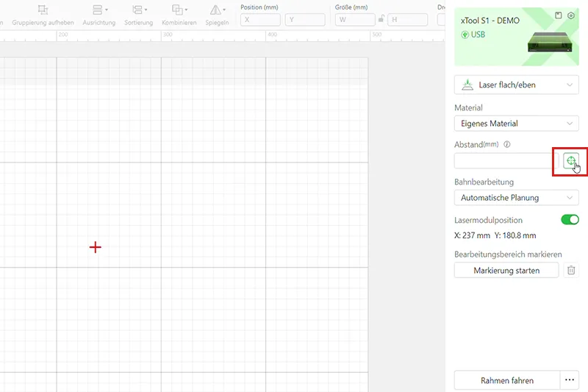The height and width of the screenshot is (392, 588).
Task: Click the xTool S1 - DEMO device name
Action: point(490,21)
